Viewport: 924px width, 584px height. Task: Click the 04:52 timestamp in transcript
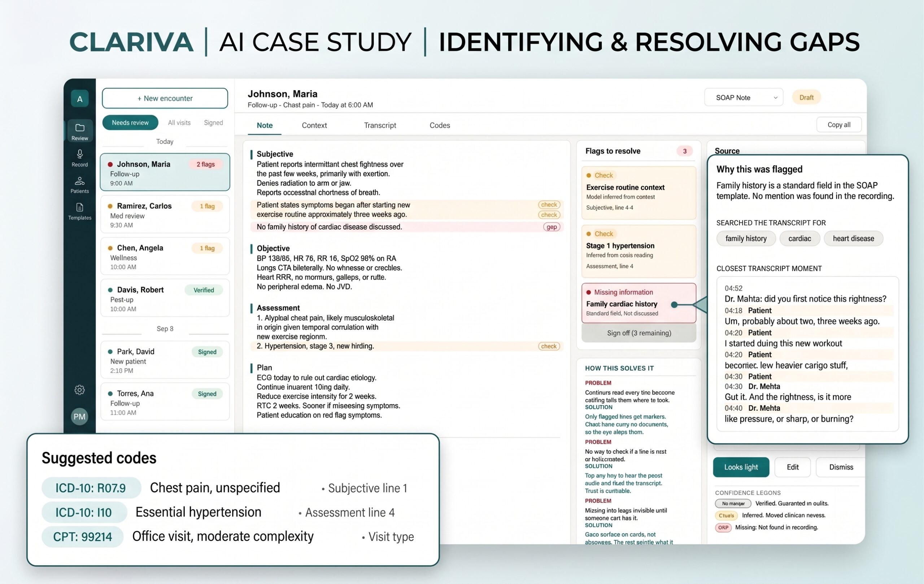coord(733,288)
